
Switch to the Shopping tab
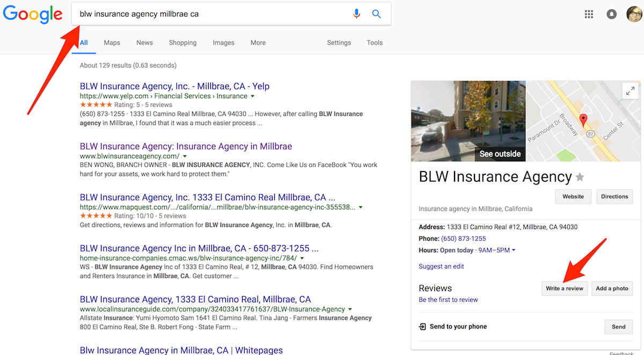pos(182,43)
